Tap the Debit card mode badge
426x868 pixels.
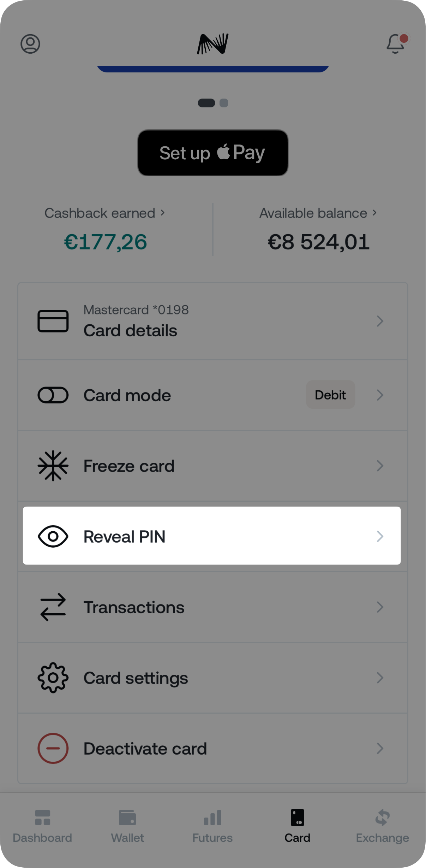[330, 395]
